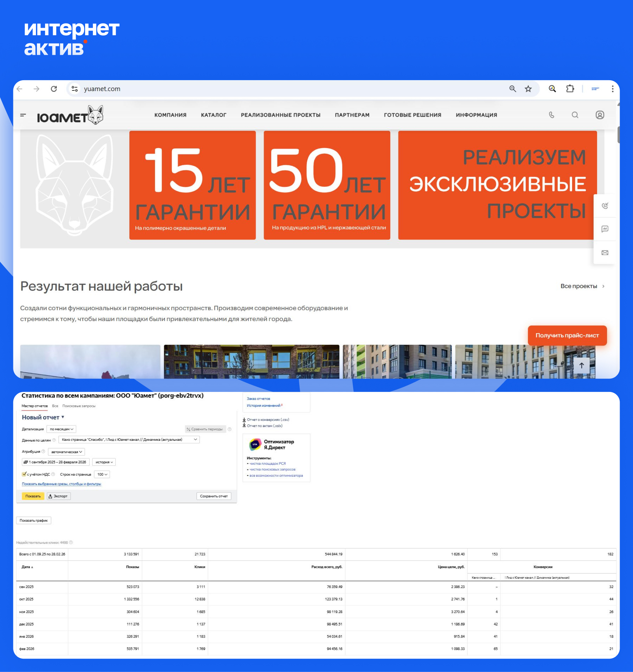Open the hamburger menu beside Юамет logo

click(x=23, y=115)
